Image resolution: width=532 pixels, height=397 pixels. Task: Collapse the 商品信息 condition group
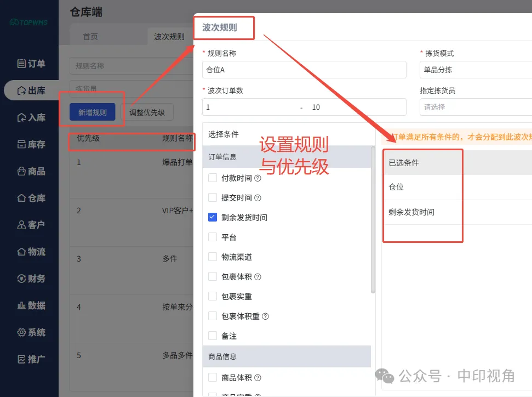pyautogui.click(x=287, y=356)
